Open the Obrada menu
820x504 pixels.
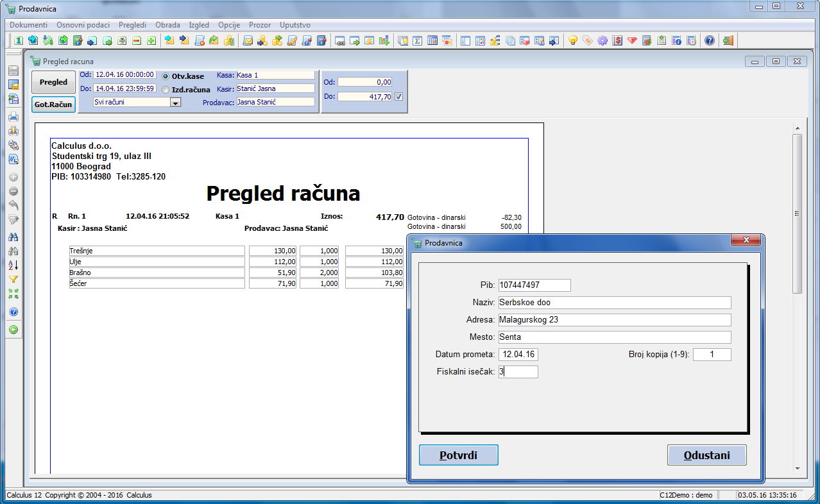coord(167,25)
